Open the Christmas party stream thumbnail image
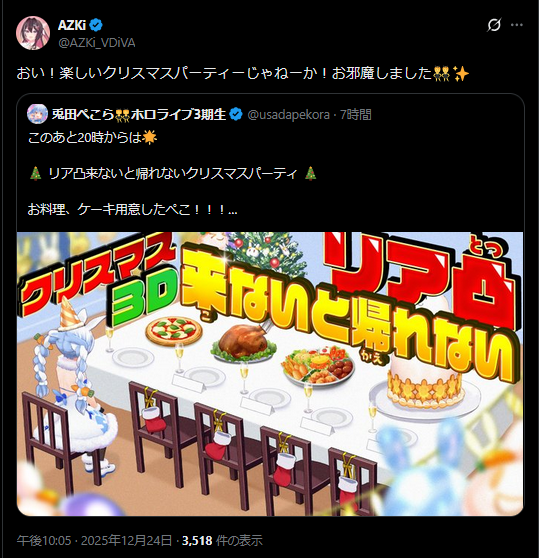Viewport: 539px width, 558px height. [x=270, y=374]
